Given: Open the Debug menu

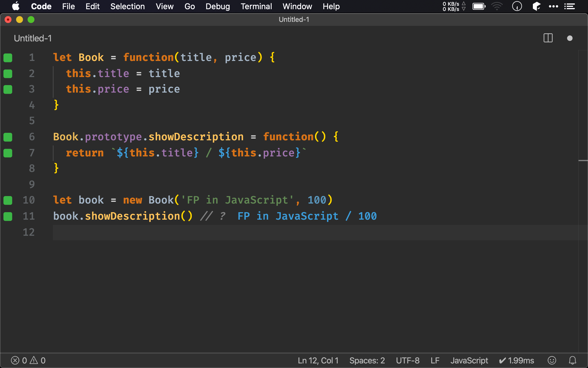Looking at the screenshot, I should pos(217,6).
